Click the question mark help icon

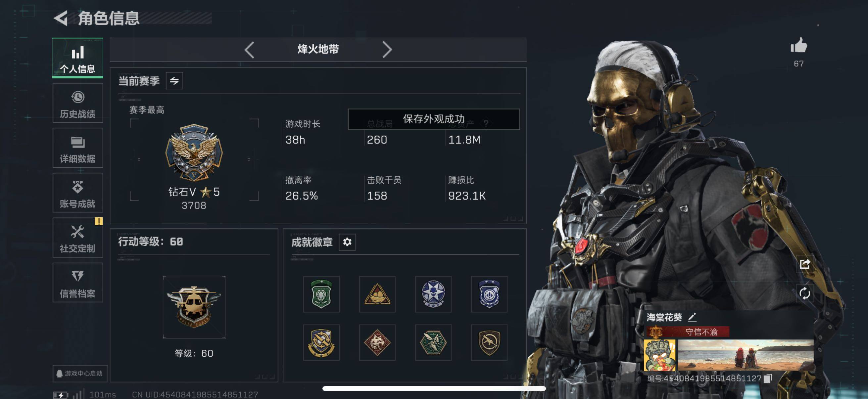tap(486, 124)
